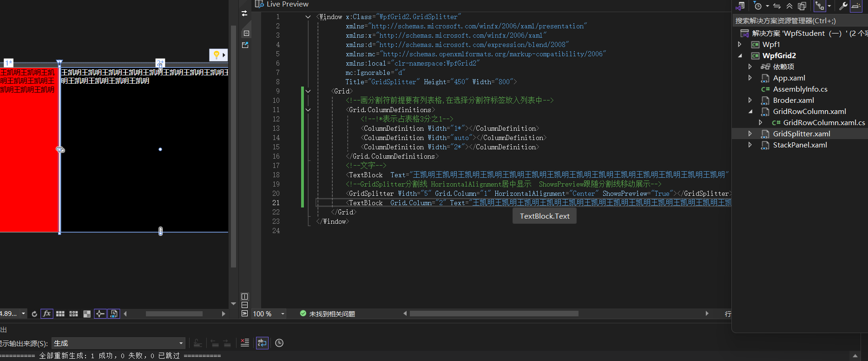Image resolution: width=868 pixels, height=361 pixels.
Task: Select GridSplitter.xaml in Solution Explorer
Action: tap(802, 134)
